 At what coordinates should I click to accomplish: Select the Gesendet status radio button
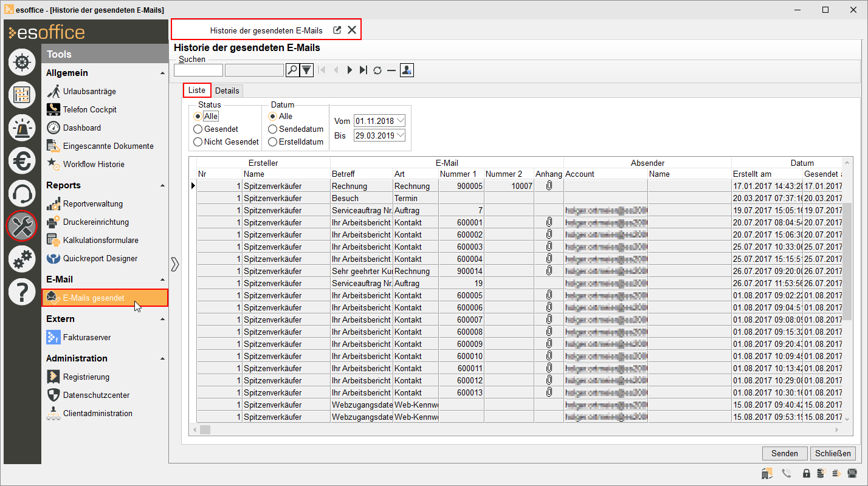click(198, 129)
